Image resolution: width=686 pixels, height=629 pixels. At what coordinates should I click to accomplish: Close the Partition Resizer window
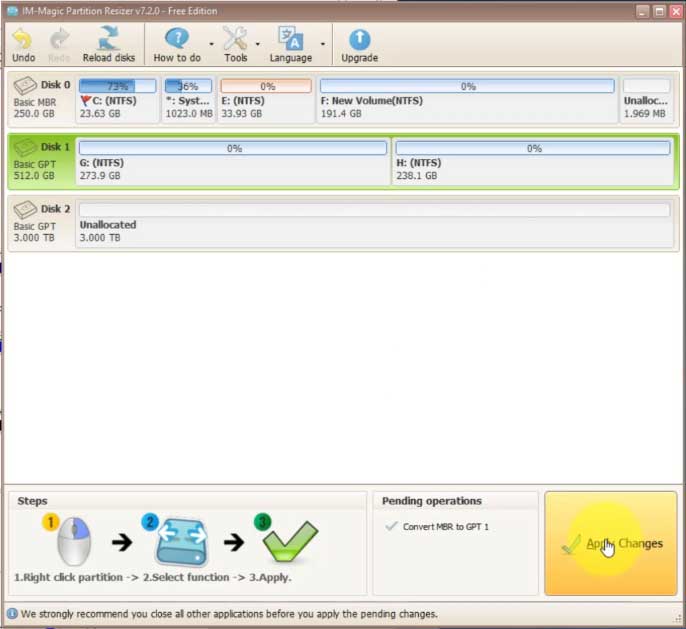676,11
